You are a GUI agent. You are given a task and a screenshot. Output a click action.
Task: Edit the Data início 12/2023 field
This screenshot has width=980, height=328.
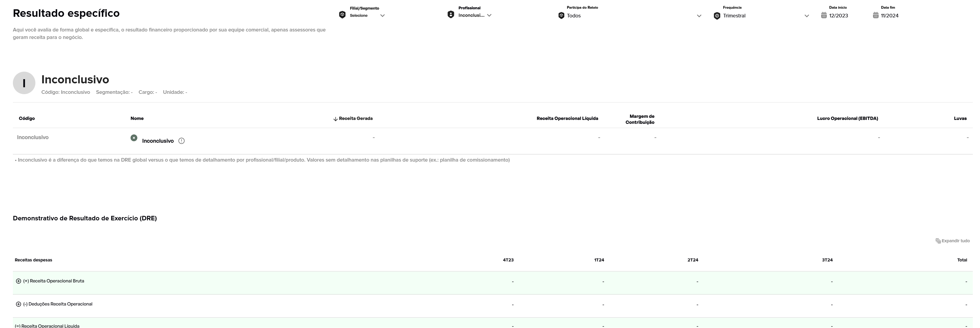838,16
